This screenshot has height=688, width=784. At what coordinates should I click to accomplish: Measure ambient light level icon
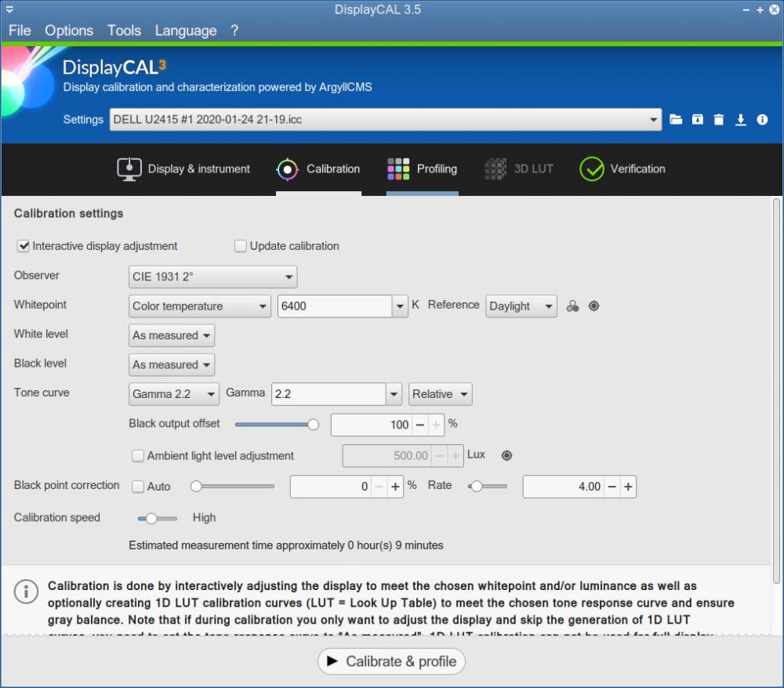(506, 455)
